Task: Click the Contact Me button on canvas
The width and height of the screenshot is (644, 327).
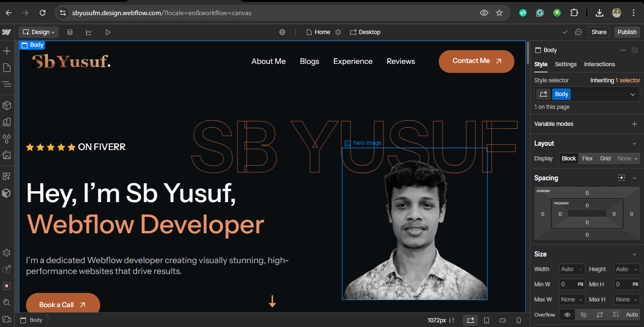Action: [477, 62]
